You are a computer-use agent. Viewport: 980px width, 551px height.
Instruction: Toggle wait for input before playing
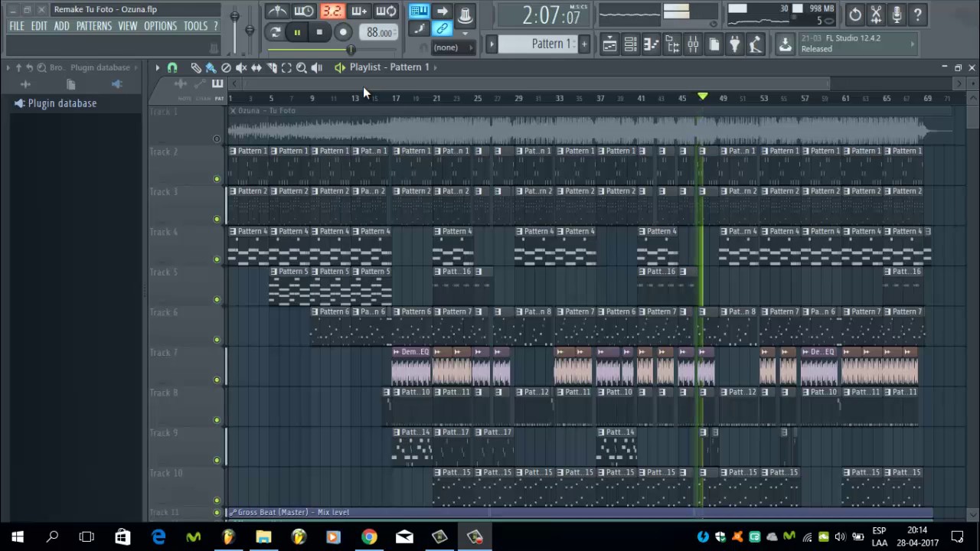coord(304,11)
